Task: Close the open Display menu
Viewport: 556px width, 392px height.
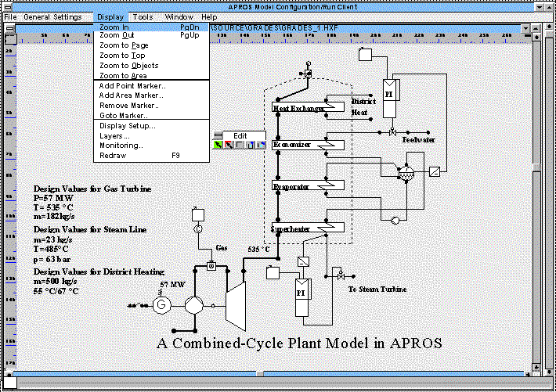Action: pyautogui.click(x=110, y=17)
